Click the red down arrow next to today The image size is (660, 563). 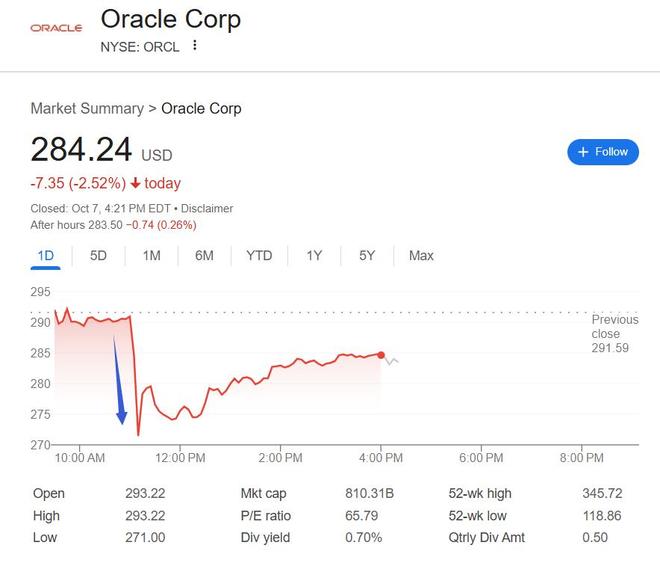pyautogui.click(x=134, y=184)
